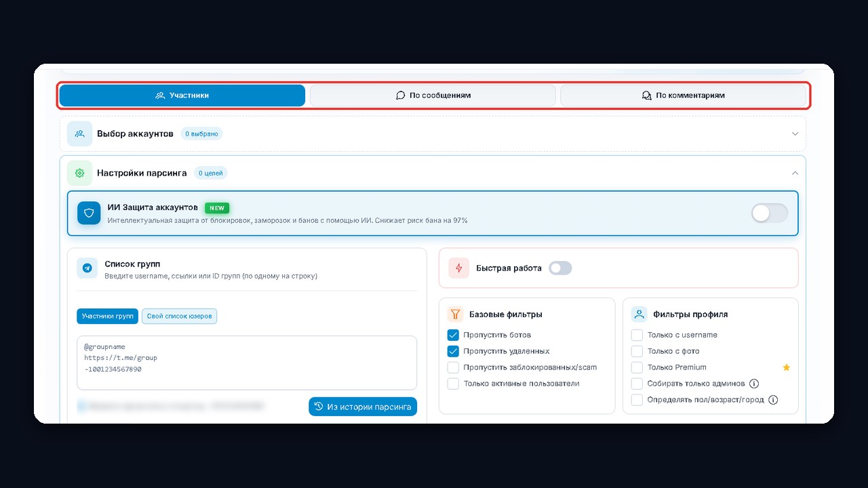Open the По комментариям tab
The width and height of the screenshot is (868, 488).
click(683, 96)
